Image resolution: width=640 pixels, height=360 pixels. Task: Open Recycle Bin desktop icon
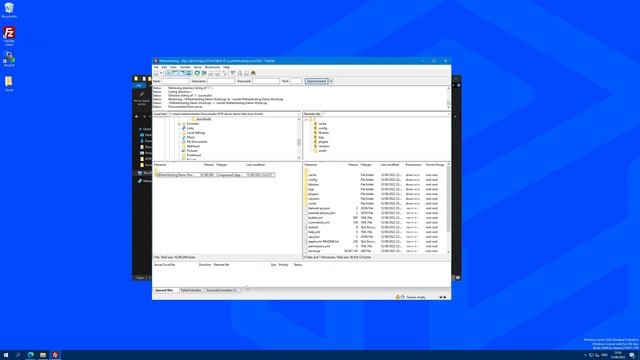tap(9, 10)
